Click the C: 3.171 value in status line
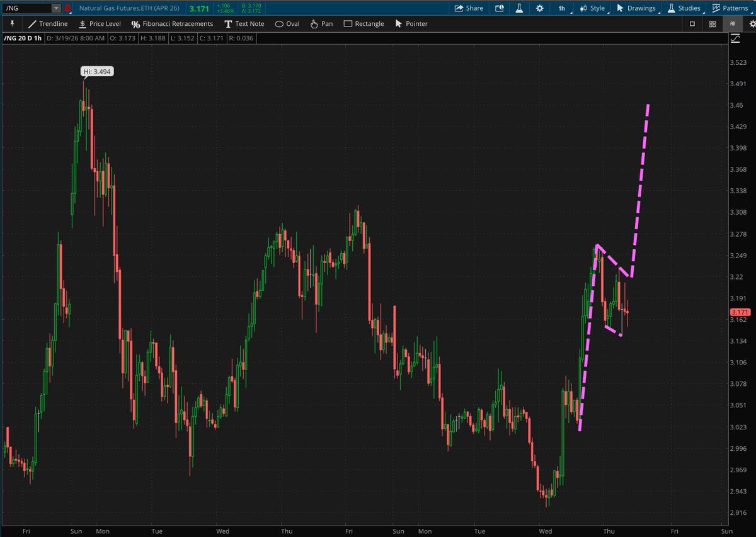Viewport: 756px width, 537px height. coord(210,38)
